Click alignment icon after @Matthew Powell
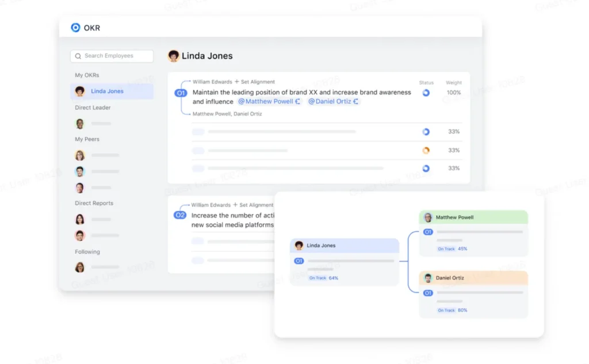 pyautogui.click(x=297, y=101)
